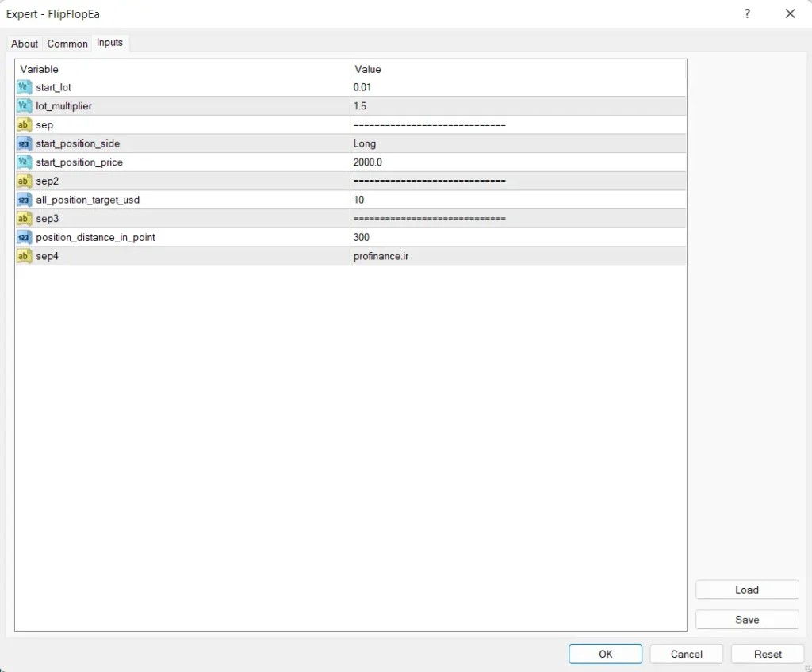This screenshot has height=672, width=812.
Task: Click the help question mark button
Action: (747, 13)
